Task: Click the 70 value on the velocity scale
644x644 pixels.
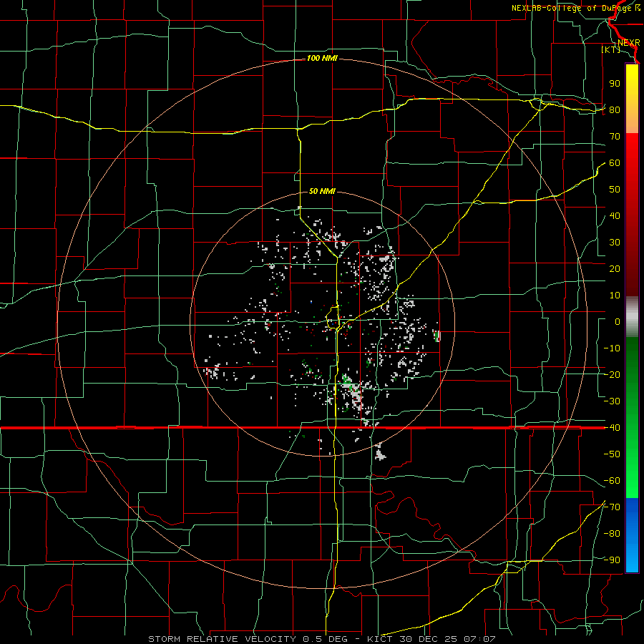Action: 615,137
